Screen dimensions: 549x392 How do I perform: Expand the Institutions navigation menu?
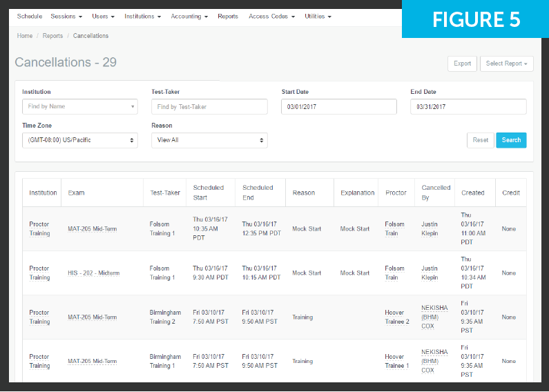[142, 16]
